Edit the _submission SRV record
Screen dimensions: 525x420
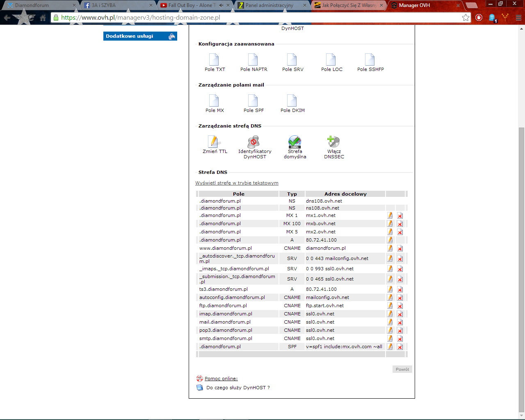[390, 279]
